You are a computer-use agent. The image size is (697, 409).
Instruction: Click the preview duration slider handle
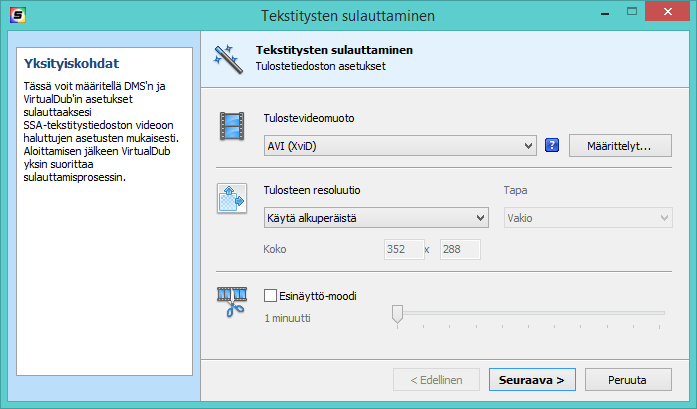coord(397,314)
